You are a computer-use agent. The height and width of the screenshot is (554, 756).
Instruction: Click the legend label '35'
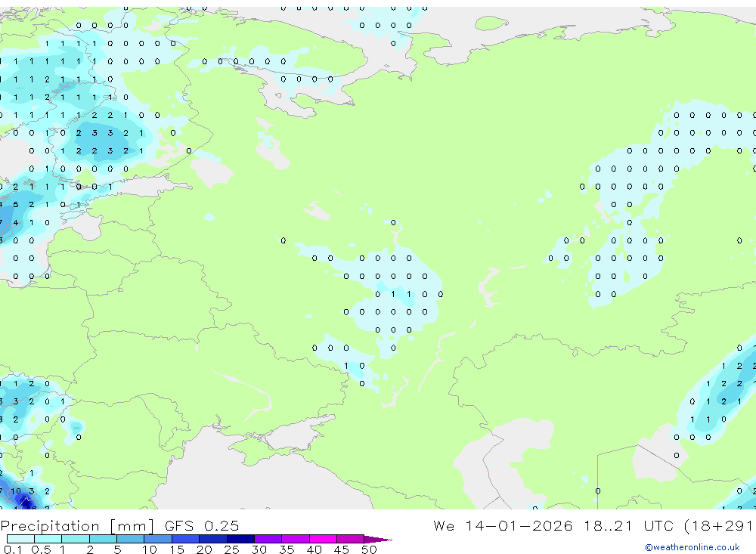tap(287, 549)
